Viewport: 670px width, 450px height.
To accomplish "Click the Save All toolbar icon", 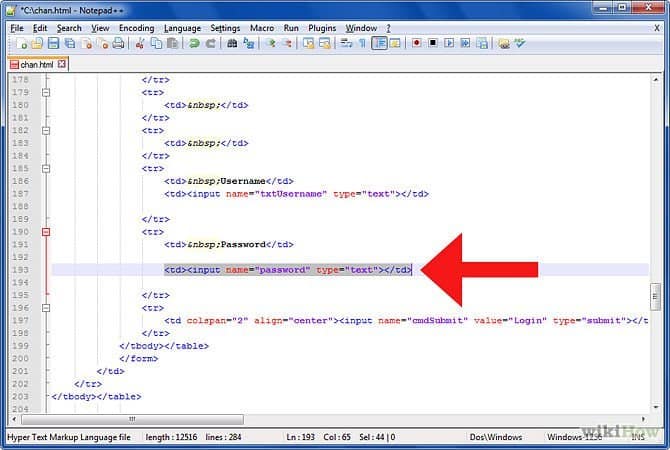I will pos(70,43).
